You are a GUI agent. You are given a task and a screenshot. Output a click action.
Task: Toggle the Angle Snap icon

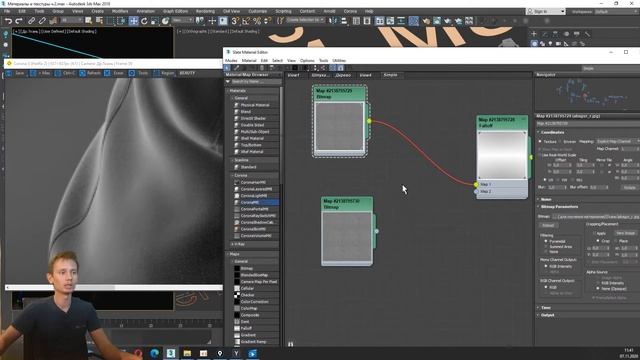[x=246, y=21]
